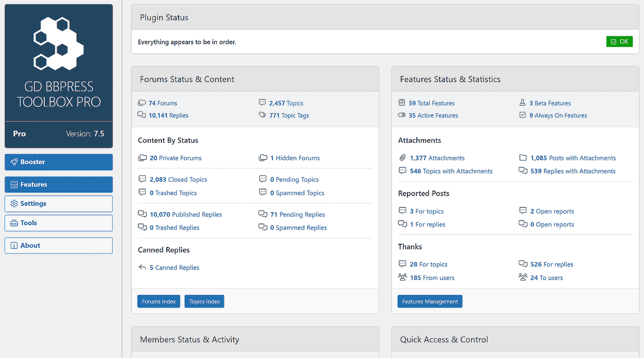Click the icon next to 59 Total Features
This screenshot has width=644, height=358.
402,103
